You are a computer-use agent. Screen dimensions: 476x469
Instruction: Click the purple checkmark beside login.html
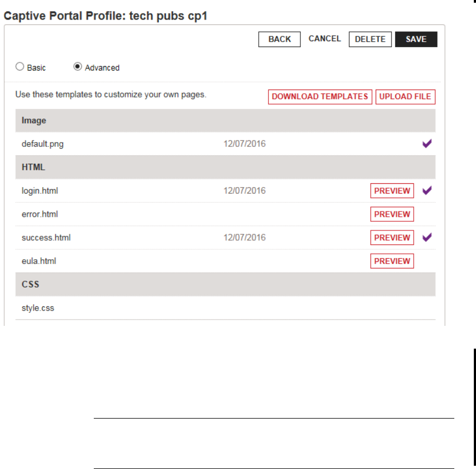(x=427, y=190)
